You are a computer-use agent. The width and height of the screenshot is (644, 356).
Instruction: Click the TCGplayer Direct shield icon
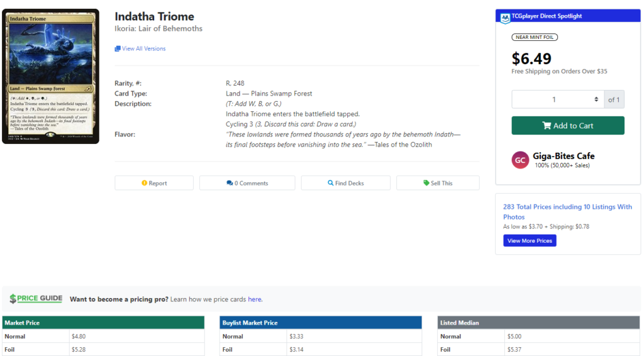pyautogui.click(x=505, y=18)
